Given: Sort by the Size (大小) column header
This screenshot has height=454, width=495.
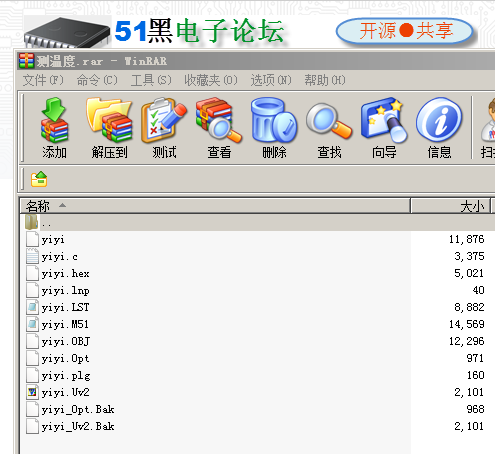Looking at the screenshot, I should [x=451, y=206].
